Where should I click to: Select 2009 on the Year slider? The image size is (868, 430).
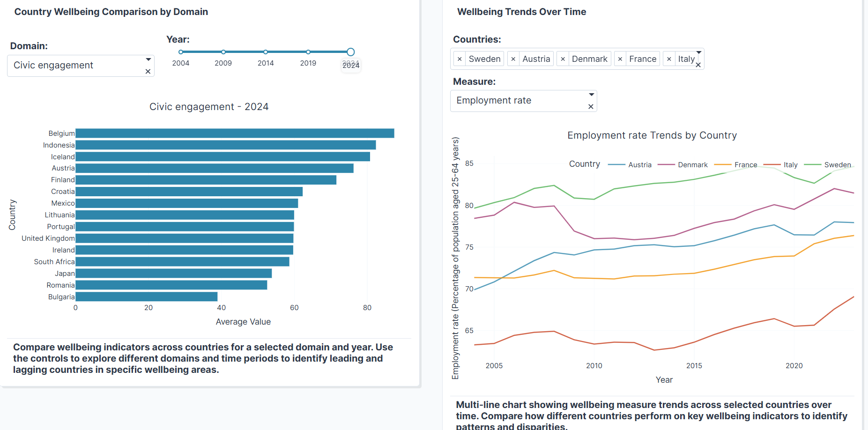[x=223, y=52]
